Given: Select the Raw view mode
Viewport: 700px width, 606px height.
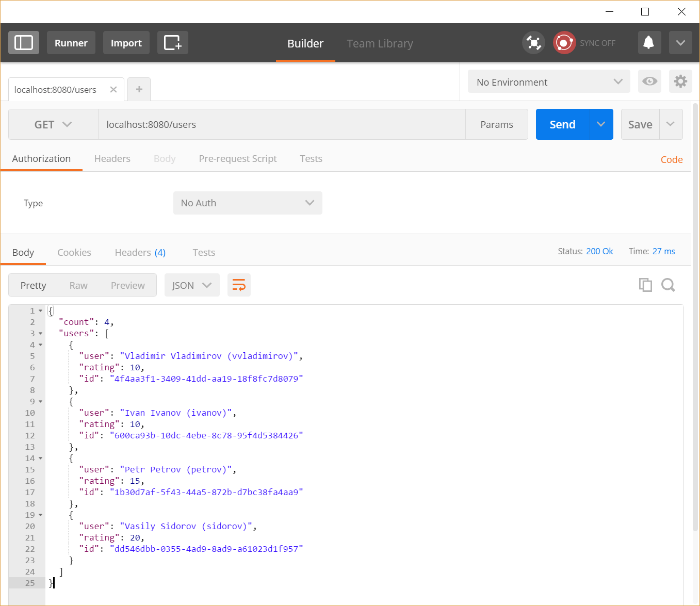Looking at the screenshot, I should coord(78,285).
